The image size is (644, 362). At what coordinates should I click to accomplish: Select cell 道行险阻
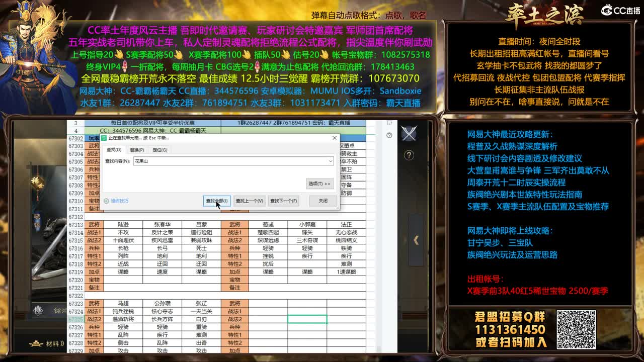click(x=201, y=233)
